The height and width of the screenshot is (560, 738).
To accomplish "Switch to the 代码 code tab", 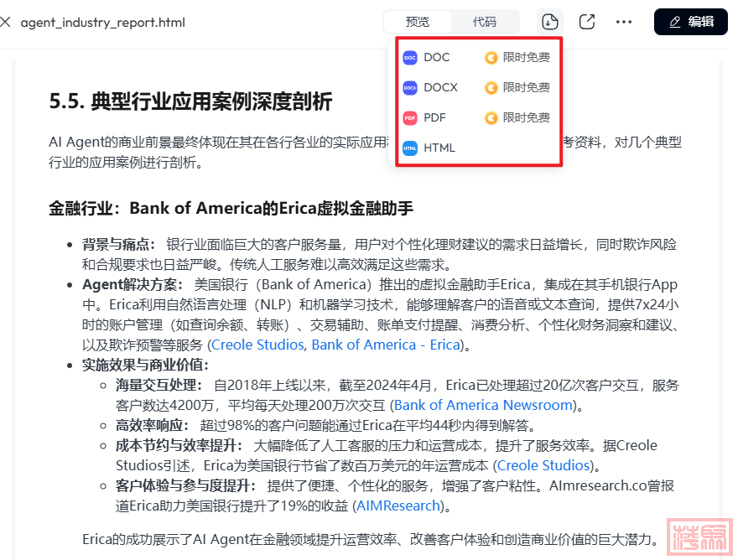I will coord(485,22).
